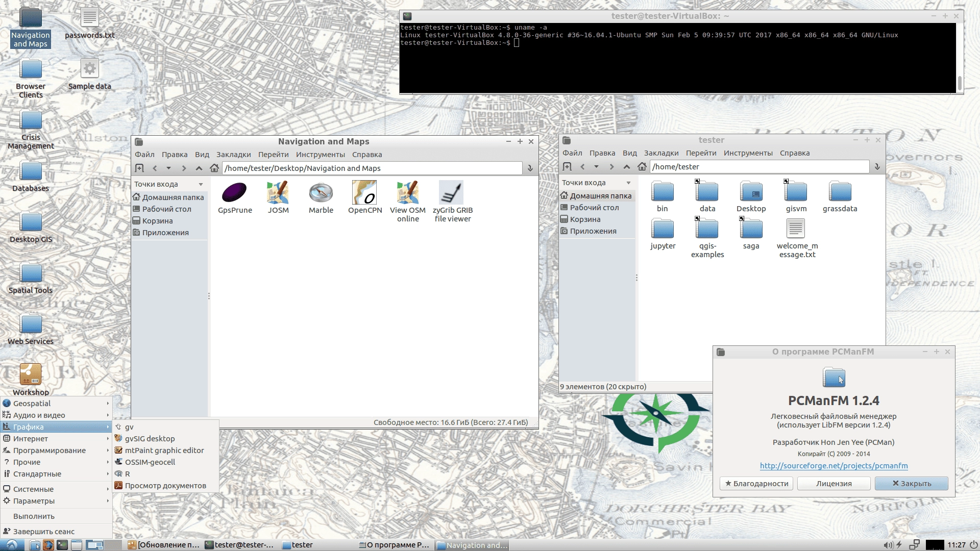980x551 pixels.
Task: Click new tab icon in Navigation and Maps toolbar
Action: (139, 168)
